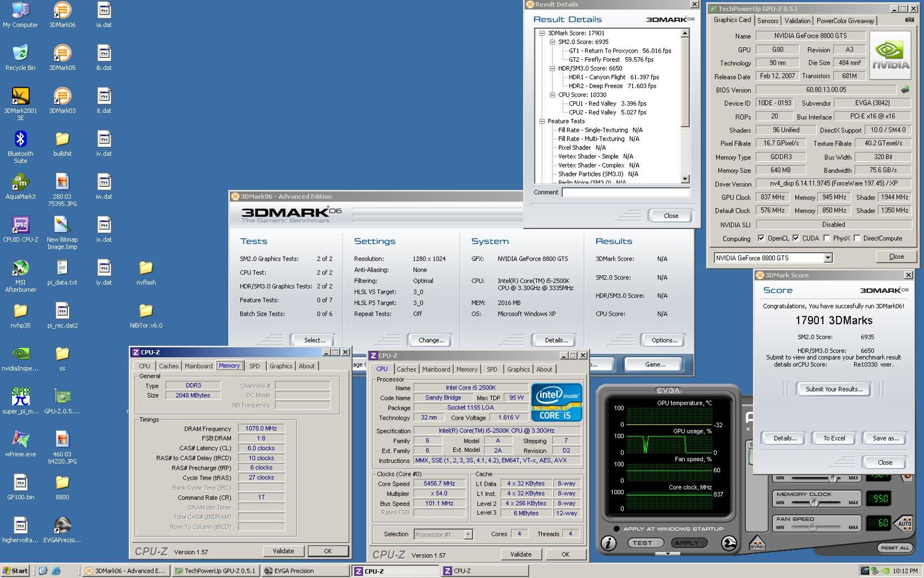Collapse the CPU Score tree node
This screenshot has height=578, width=924.
click(552, 95)
